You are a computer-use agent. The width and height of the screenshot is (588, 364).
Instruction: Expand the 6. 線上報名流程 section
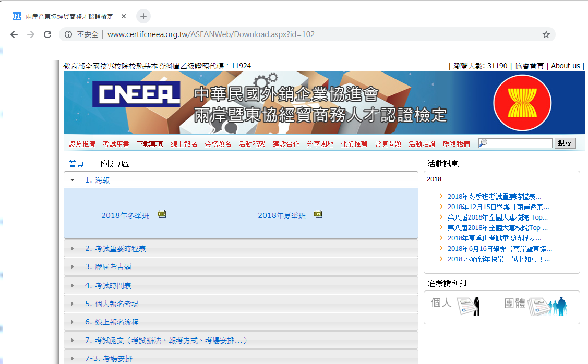[241, 322]
